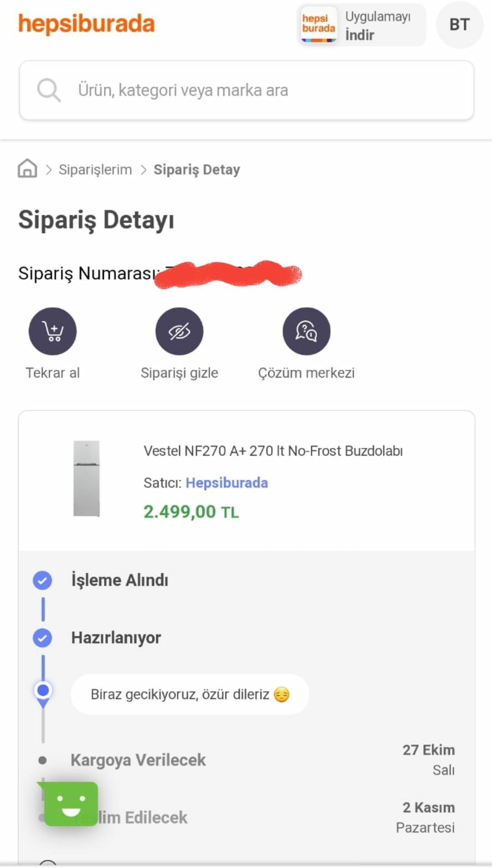Open Vestel NF270 product title

coord(273,451)
